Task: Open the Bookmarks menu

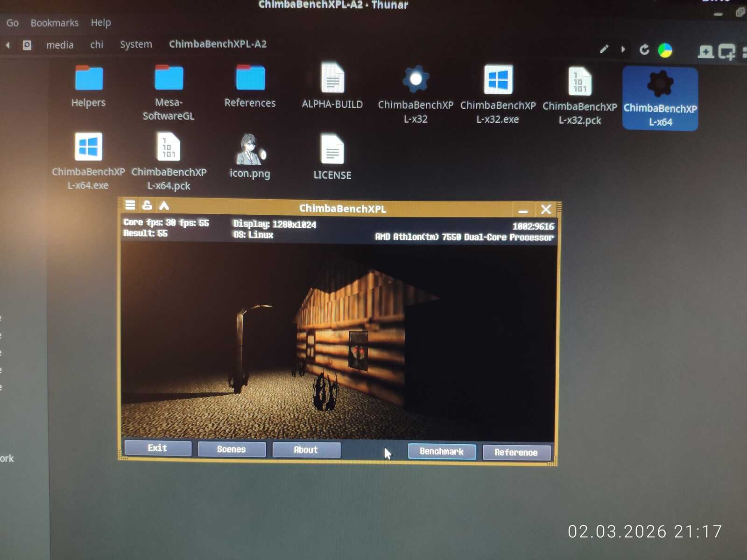Action: pyautogui.click(x=55, y=23)
